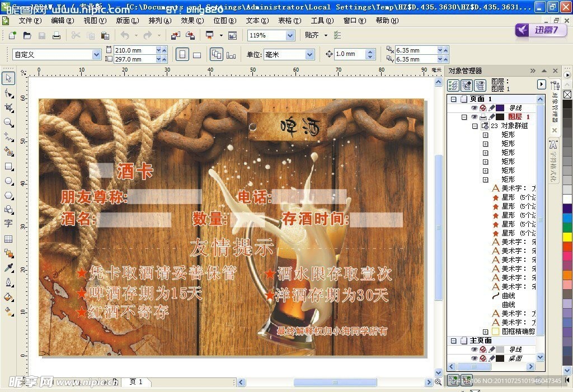Click the 迅雷7 button
This screenshot has height=392, width=573.
pos(541,30)
